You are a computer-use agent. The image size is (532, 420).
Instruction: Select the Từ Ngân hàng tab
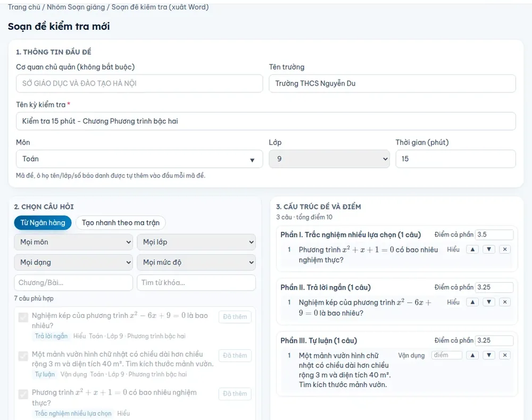tap(43, 223)
